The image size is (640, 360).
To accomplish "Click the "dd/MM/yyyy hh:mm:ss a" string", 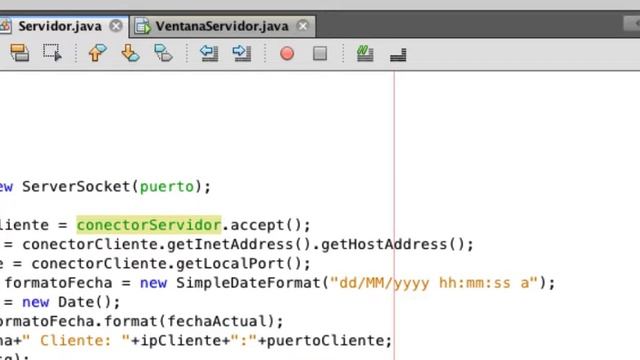I will pos(434,283).
